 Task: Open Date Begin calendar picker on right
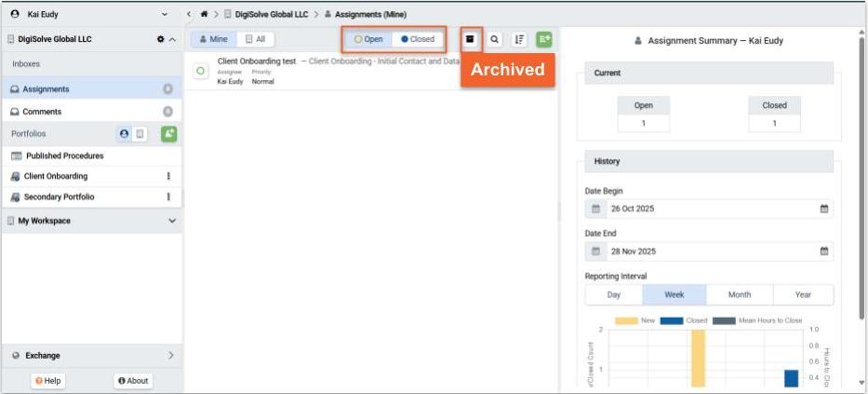tap(823, 209)
